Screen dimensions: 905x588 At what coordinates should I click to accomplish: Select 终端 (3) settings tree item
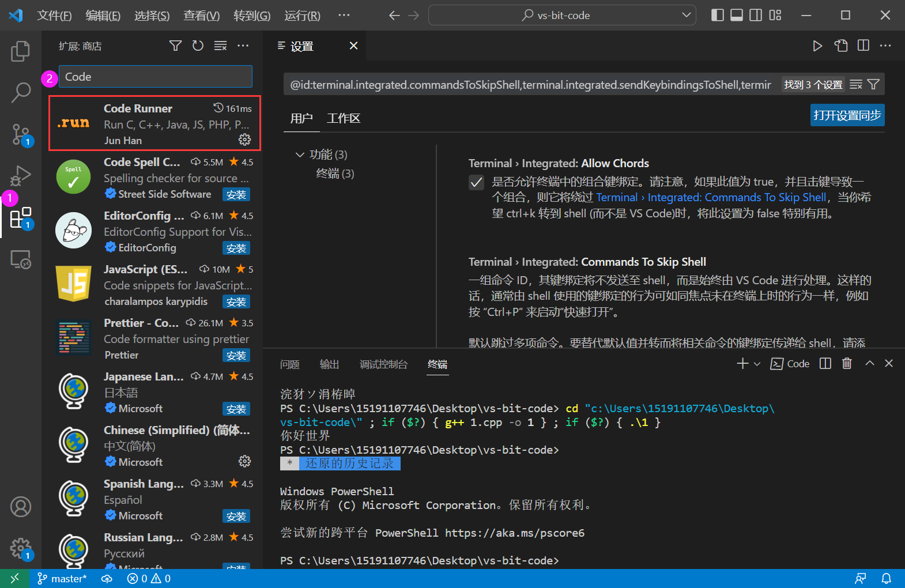[x=335, y=174]
